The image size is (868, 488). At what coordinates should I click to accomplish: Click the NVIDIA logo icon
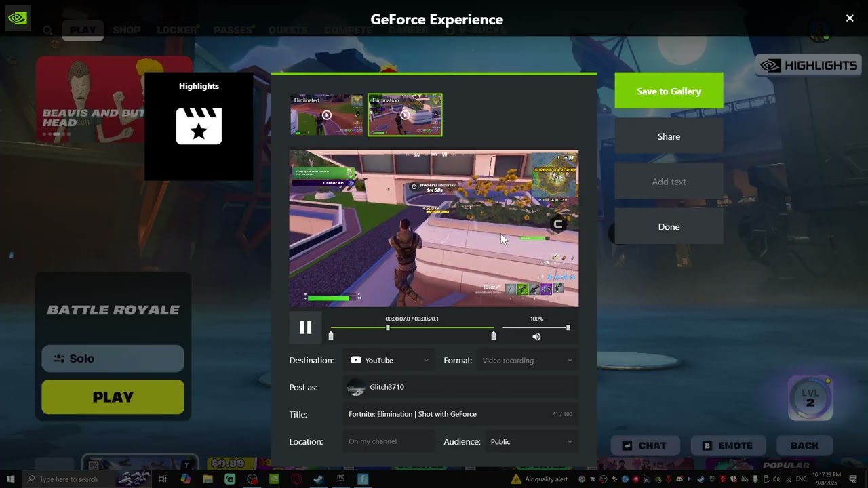point(18,18)
